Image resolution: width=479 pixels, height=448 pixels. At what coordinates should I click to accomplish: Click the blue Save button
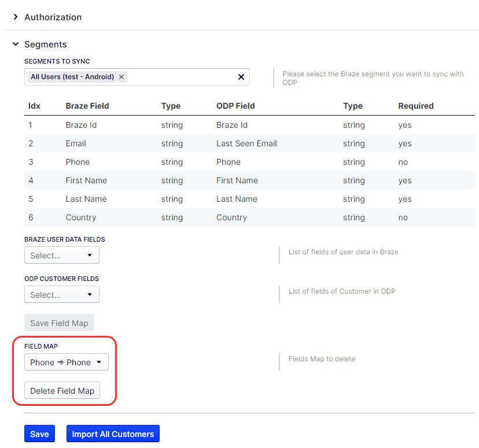pos(39,434)
